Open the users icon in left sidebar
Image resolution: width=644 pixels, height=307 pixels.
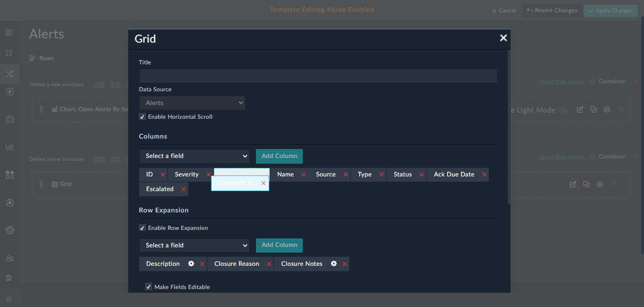point(9,258)
